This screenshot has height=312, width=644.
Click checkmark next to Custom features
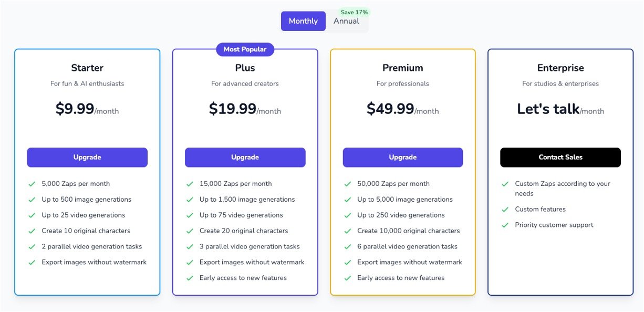coord(505,210)
